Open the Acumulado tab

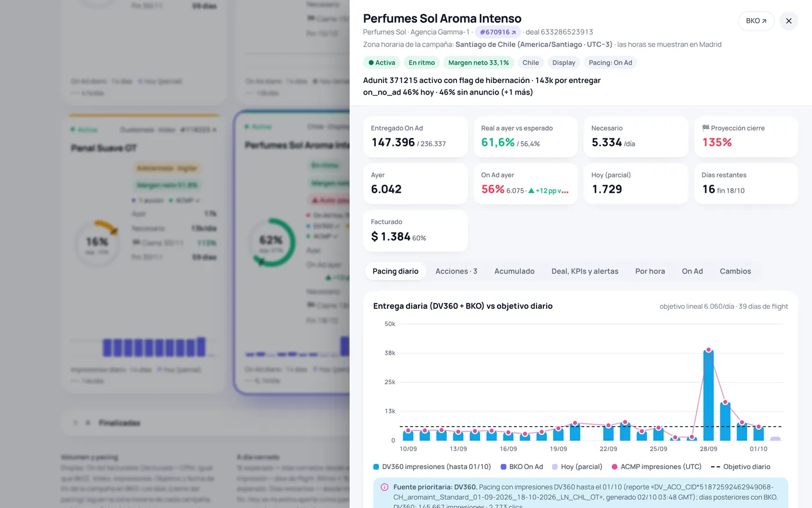pos(514,271)
